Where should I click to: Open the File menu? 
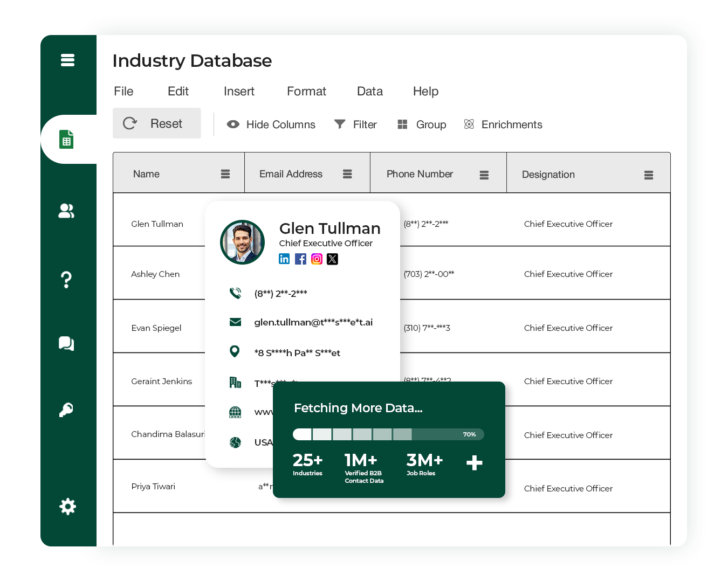(x=123, y=91)
